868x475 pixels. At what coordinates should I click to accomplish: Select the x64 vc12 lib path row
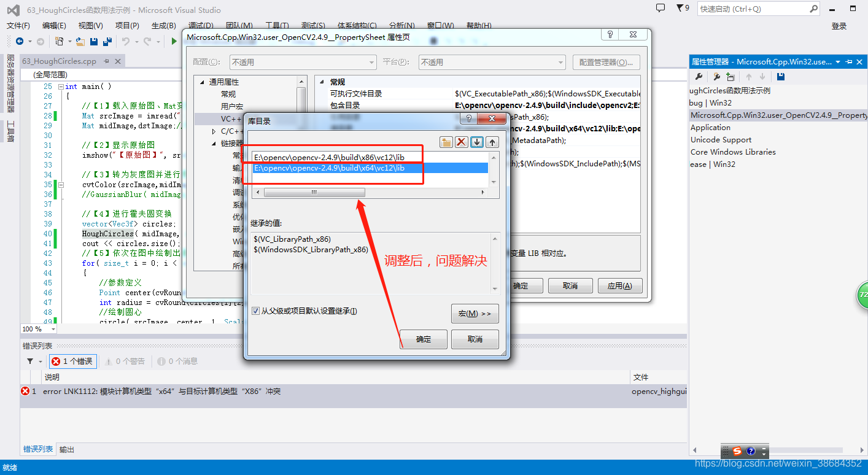[x=371, y=168]
